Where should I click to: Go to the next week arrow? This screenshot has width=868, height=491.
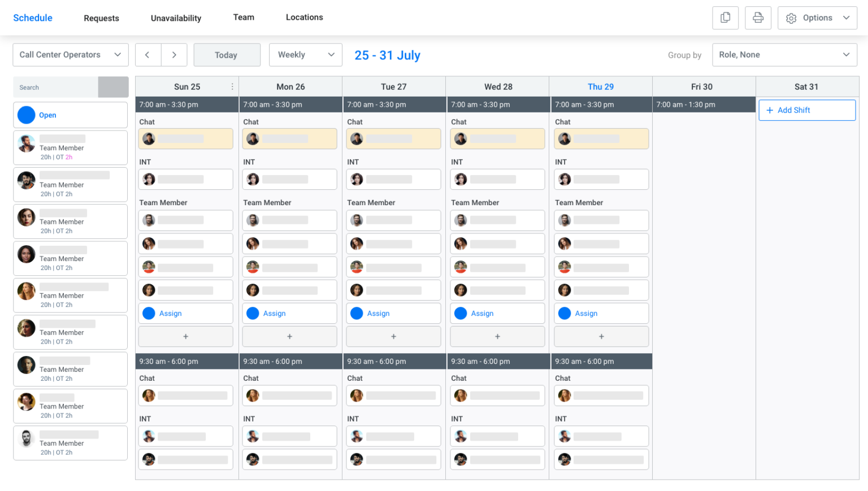click(174, 55)
